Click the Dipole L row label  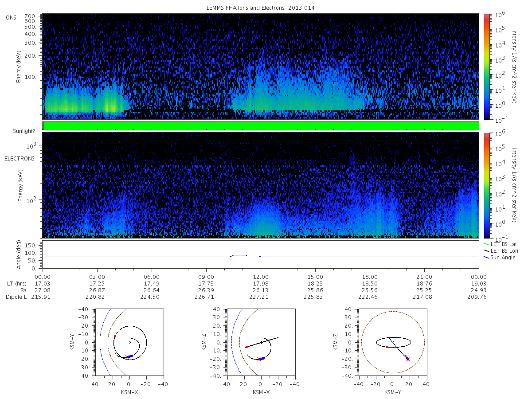point(16,297)
